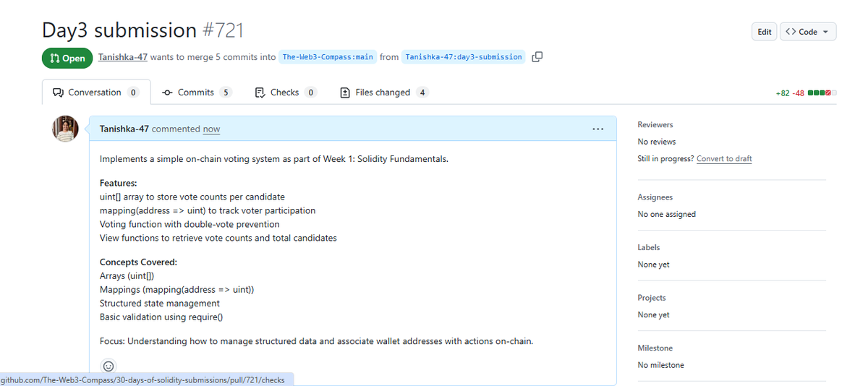
Task: Open the Projects sidebar section
Action: (652, 298)
